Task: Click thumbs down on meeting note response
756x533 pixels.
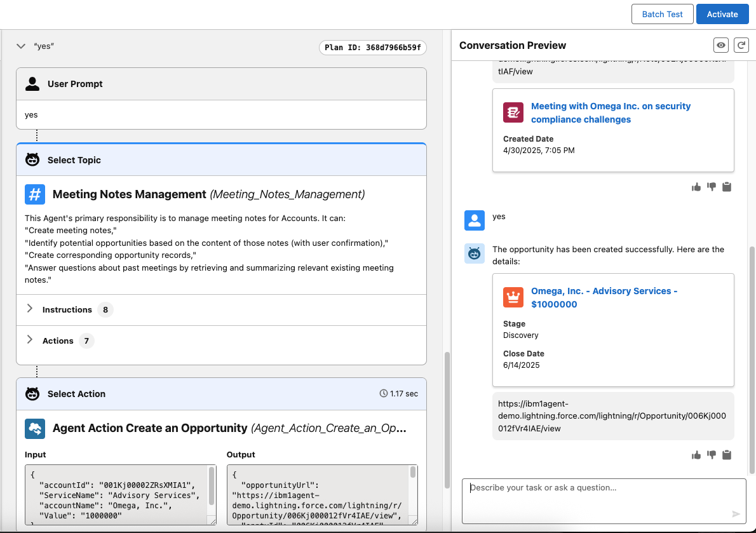Action: point(712,187)
